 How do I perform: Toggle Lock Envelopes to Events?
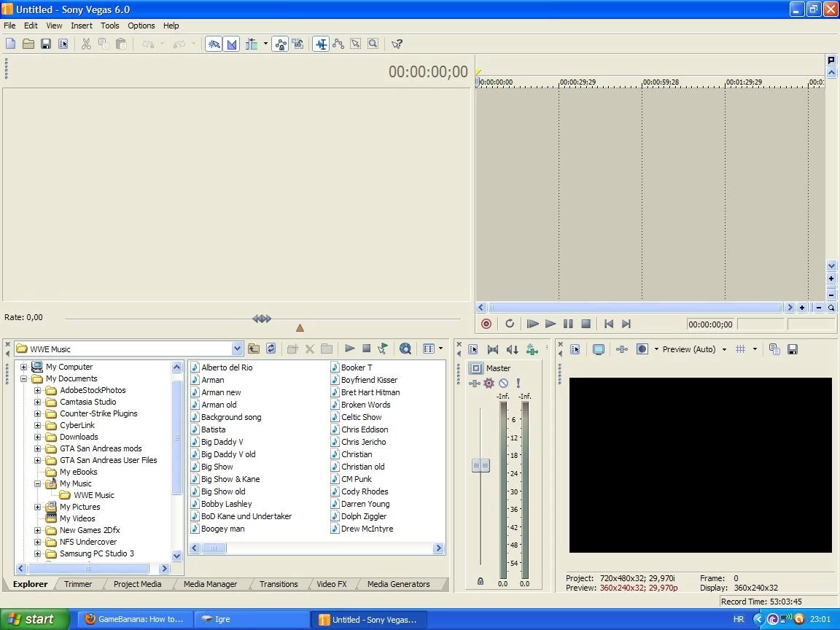280,44
